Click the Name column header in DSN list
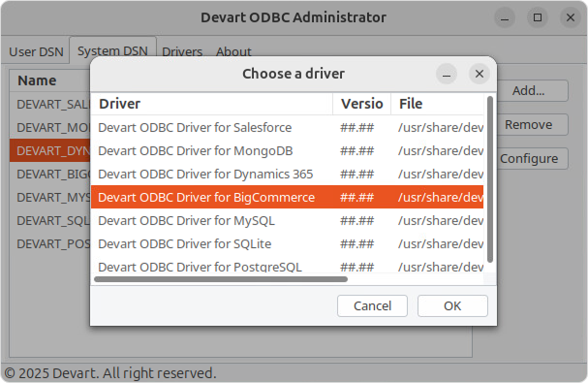588x383 pixels. click(50, 80)
